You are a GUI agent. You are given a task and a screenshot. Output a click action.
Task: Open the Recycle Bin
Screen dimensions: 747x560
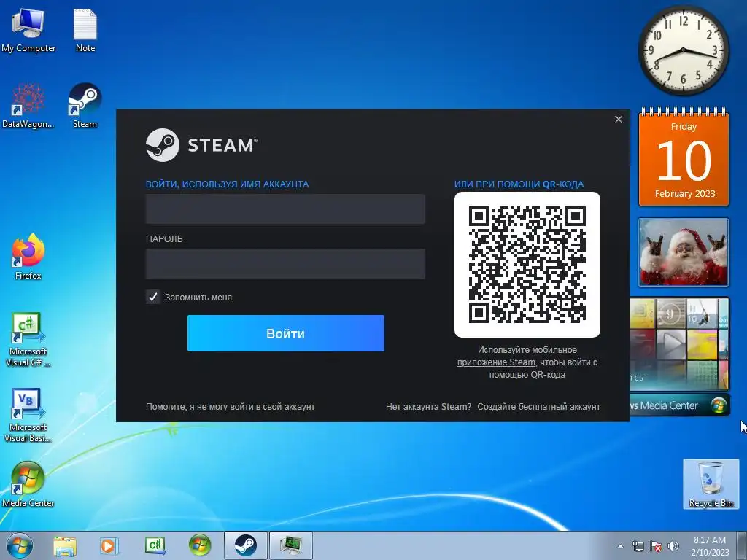(x=711, y=484)
